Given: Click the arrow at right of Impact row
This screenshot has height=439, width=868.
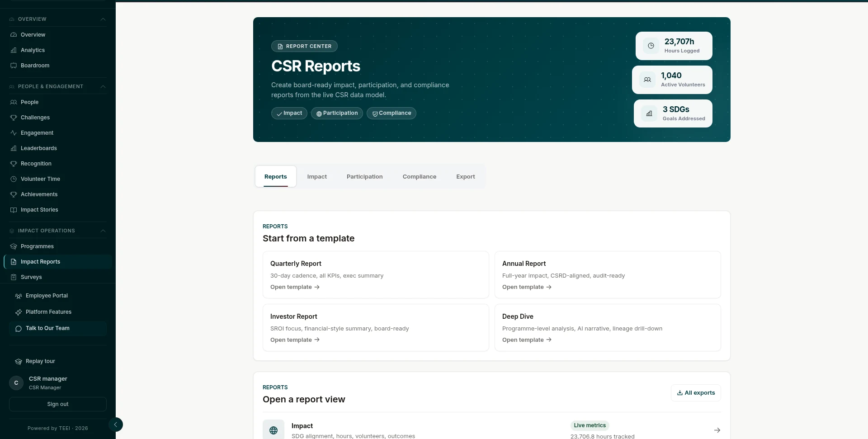Looking at the screenshot, I should (x=717, y=430).
